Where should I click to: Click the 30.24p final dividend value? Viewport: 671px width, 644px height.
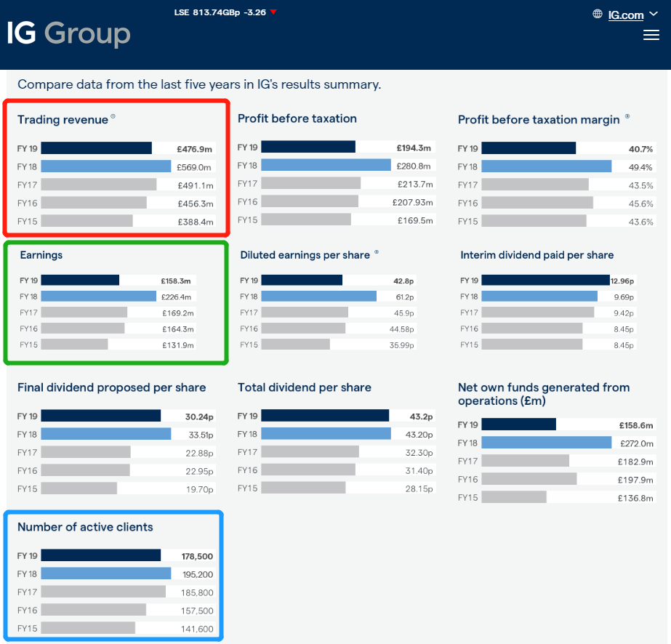click(199, 416)
